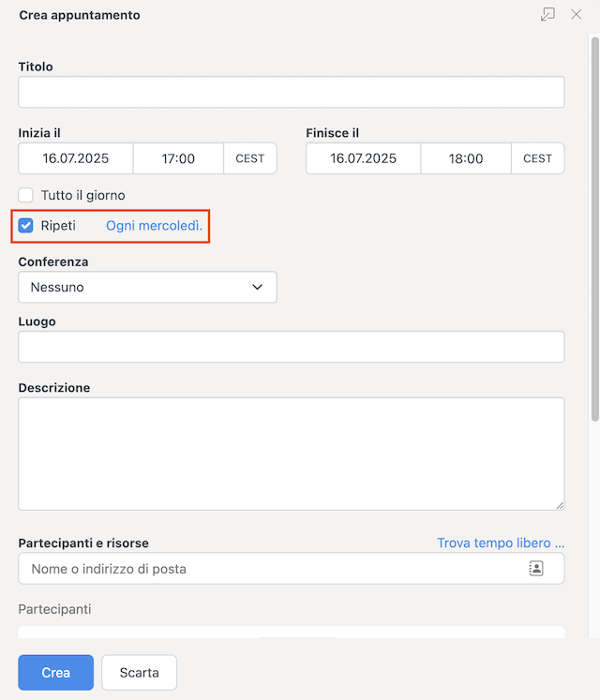This screenshot has height=700, width=600.
Task: Uncheck the Ripeti checkbox
Action: click(26, 226)
